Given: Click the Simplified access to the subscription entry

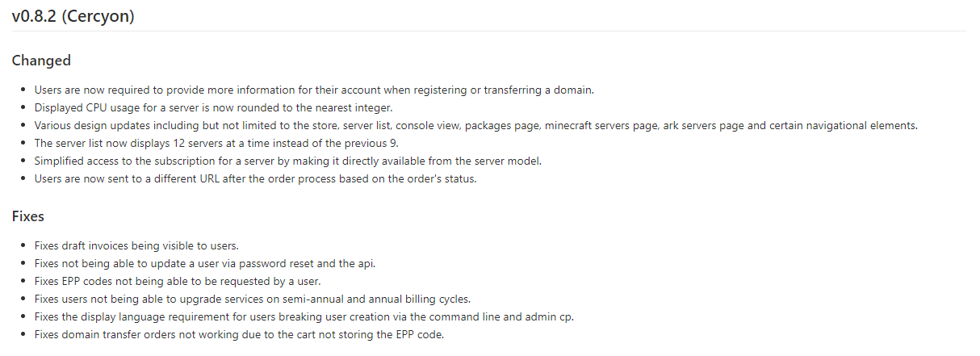Looking at the screenshot, I should pyautogui.click(x=287, y=161).
